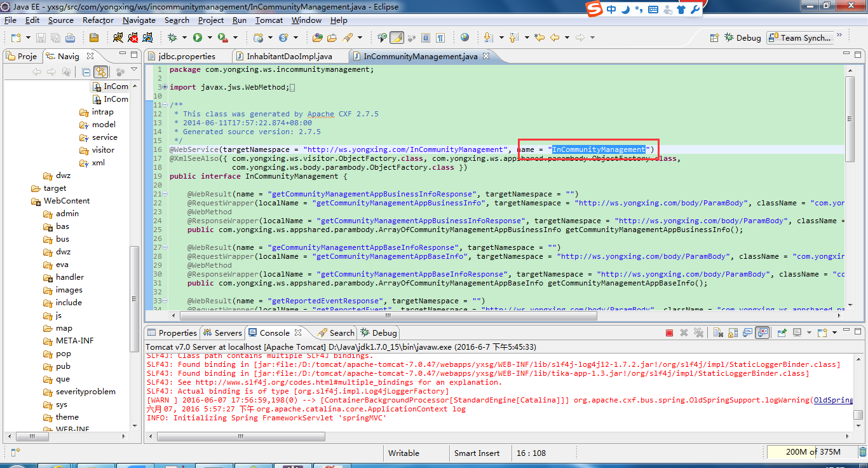Click the Open Perspective icon

[714, 38]
